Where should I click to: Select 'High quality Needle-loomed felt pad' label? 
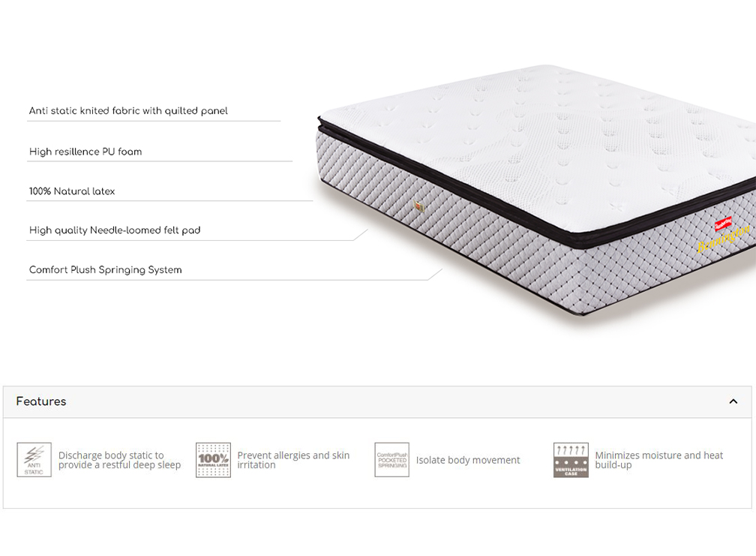tap(115, 230)
